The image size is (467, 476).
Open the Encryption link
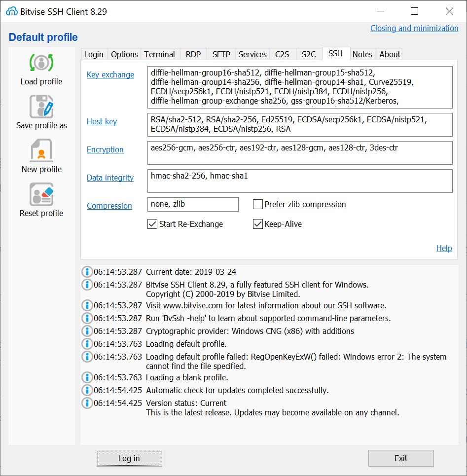tap(106, 149)
